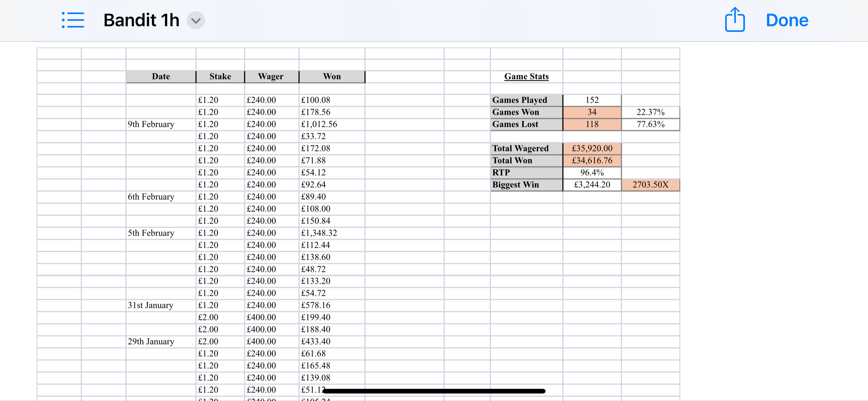
Task: Select the Biggest Win £3,244.20 cell
Action: pos(592,185)
